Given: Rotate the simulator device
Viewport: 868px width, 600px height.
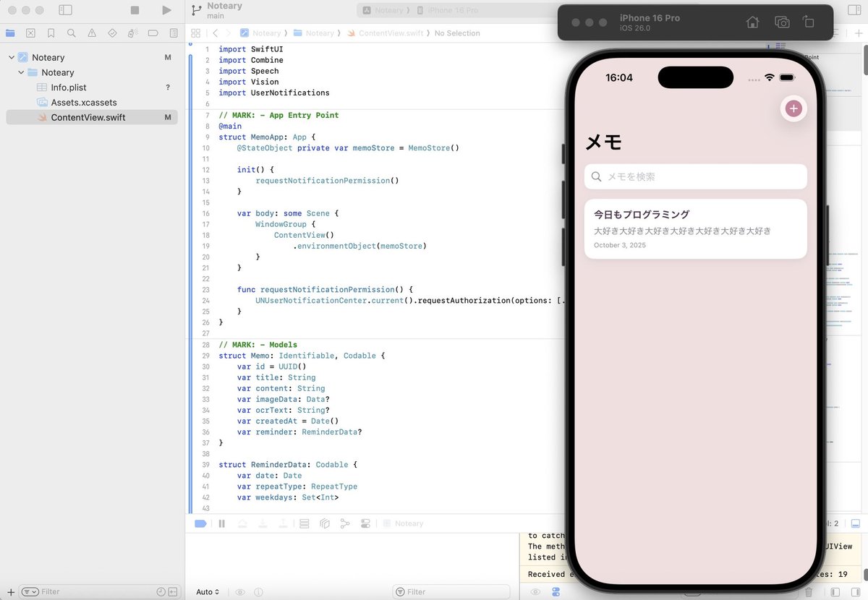Looking at the screenshot, I should [809, 22].
